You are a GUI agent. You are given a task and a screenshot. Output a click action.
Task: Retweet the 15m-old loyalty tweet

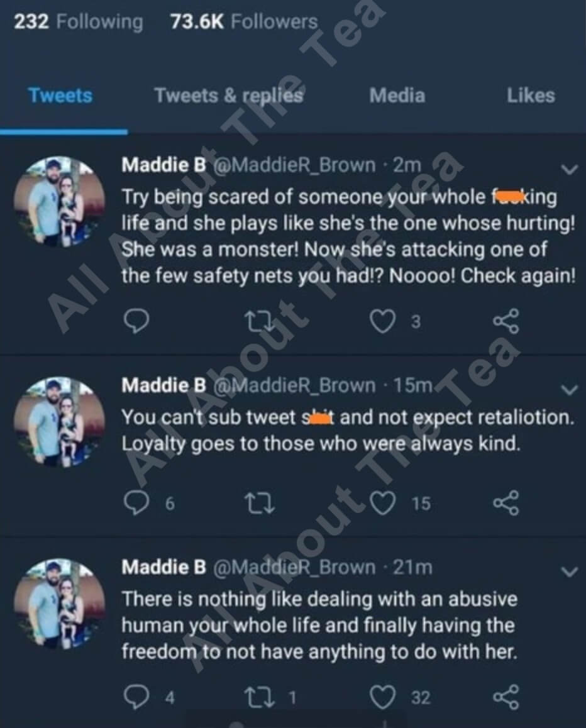click(x=258, y=503)
